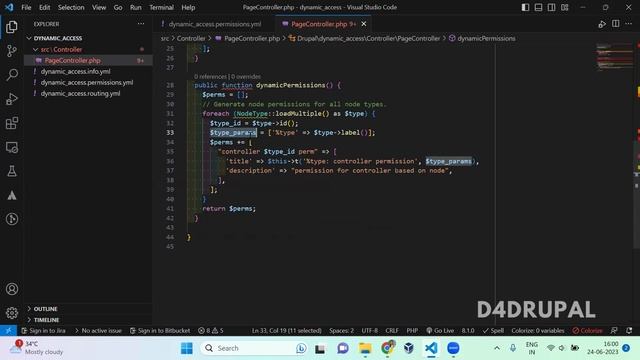Open the Accounts menu icon

(12, 289)
